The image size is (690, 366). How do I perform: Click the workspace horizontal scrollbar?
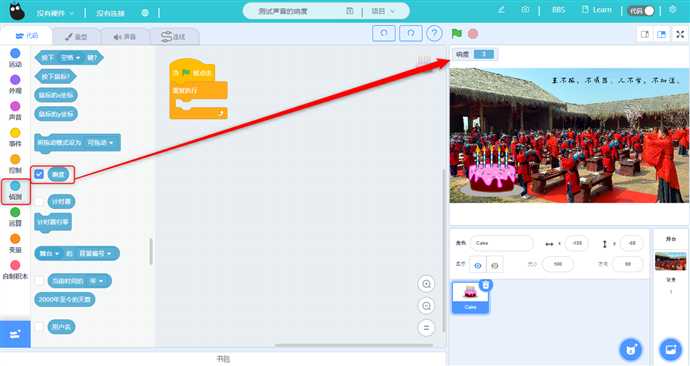[354, 345]
